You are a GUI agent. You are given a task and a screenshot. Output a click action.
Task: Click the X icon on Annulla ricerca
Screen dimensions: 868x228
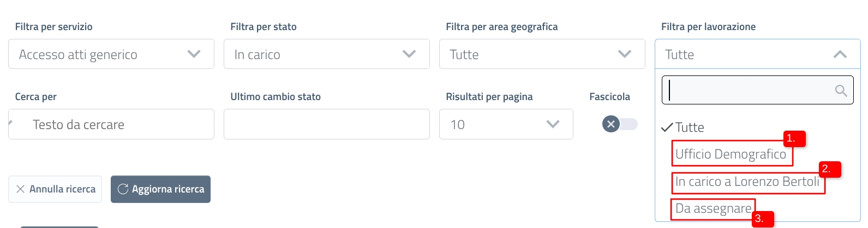21,189
